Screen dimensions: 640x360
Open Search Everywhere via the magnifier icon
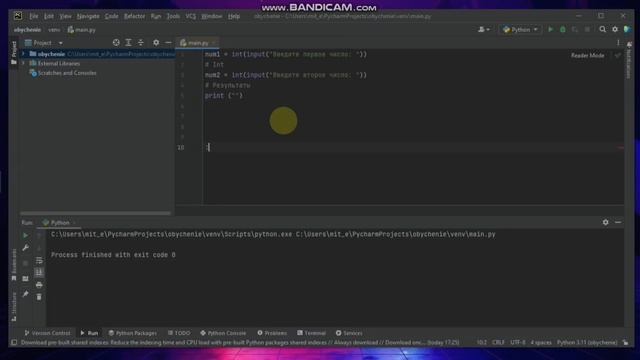pyautogui.click(x=602, y=29)
